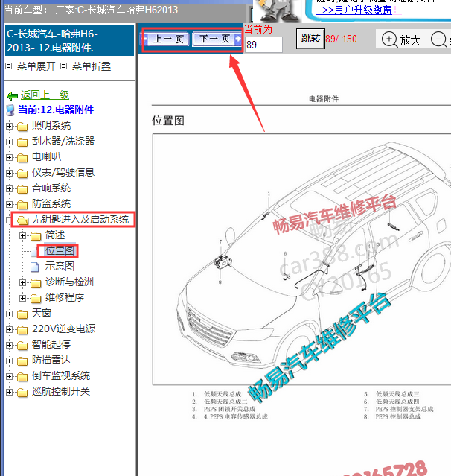Viewport: 451px width, 476px height.
Task: Expand the 照明系统 tree node
Action: pos(10,126)
